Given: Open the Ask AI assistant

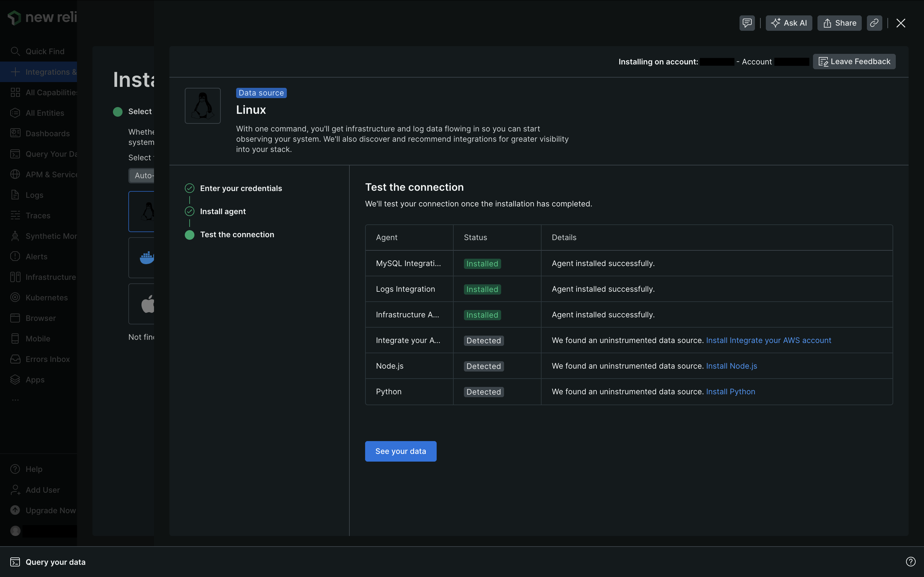Looking at the screenshot, I should pos(789,23).
